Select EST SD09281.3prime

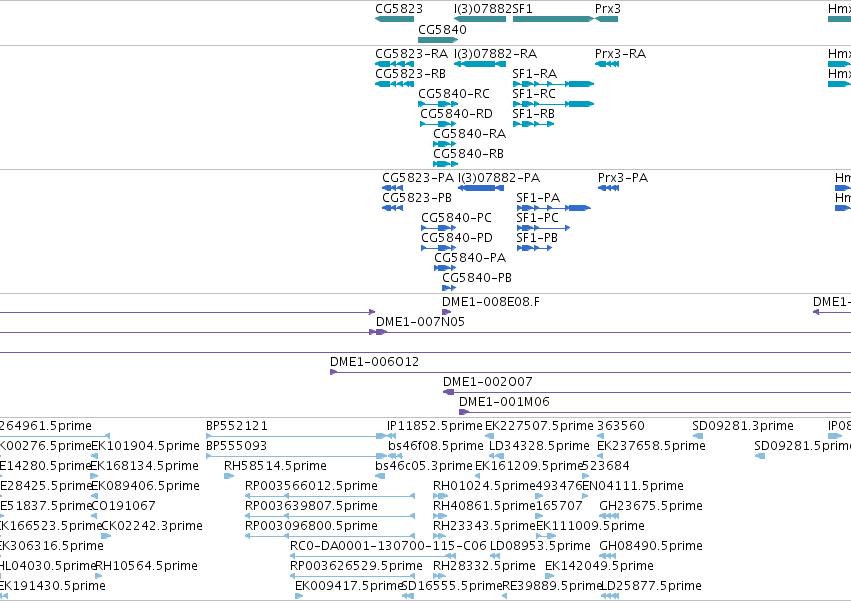tap(698, 436)
